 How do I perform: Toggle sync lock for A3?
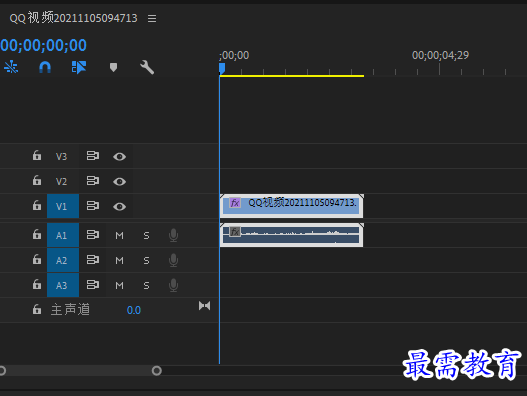(93, 285)
